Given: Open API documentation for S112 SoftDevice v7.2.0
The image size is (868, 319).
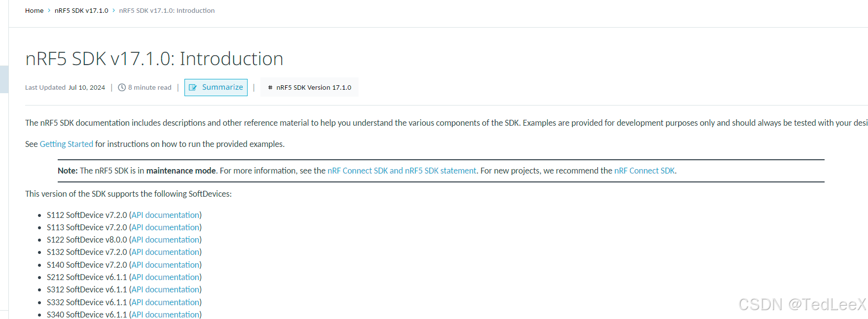Looking at the screenshot, I should tap(165, 215).
